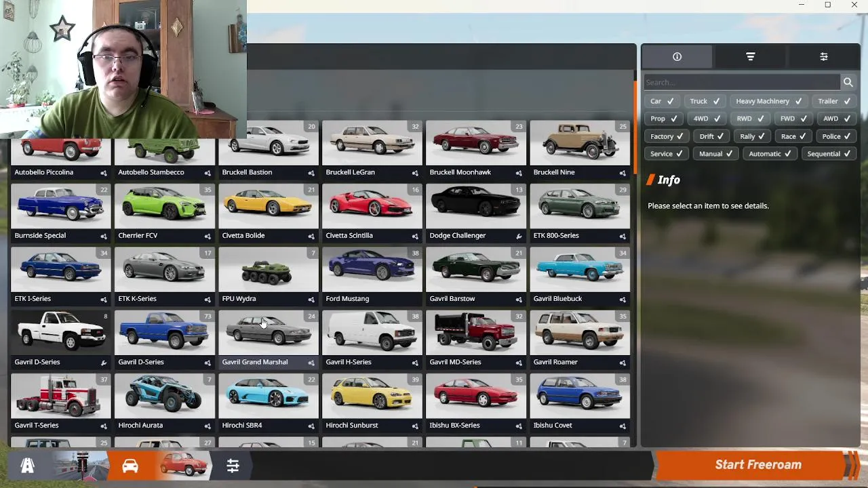Toggle the Heavy Machinery filter
The height and width of the screenshot is (488, 868).
(x=768, y=101)
